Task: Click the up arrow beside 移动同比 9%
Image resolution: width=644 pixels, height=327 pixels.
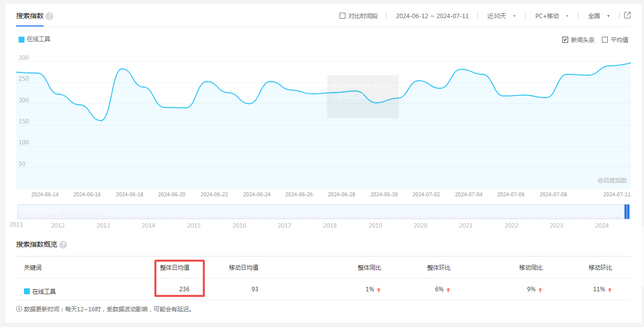Action: coord(539,289)
